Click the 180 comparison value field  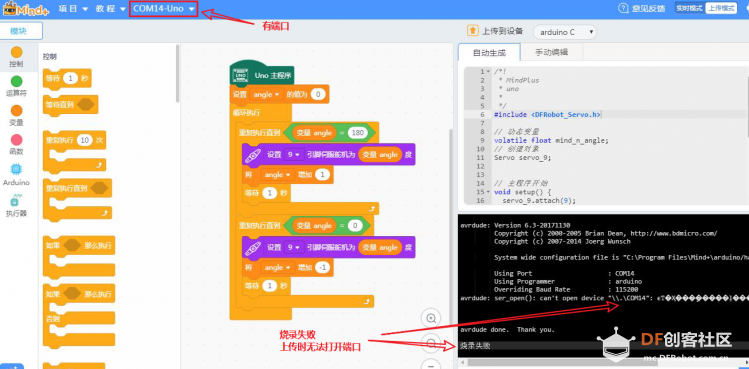click(357, 133)
